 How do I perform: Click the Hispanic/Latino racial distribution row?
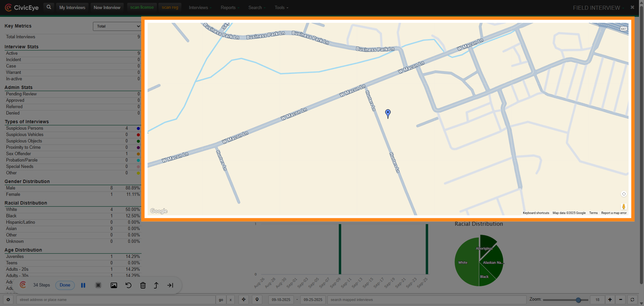73,222
